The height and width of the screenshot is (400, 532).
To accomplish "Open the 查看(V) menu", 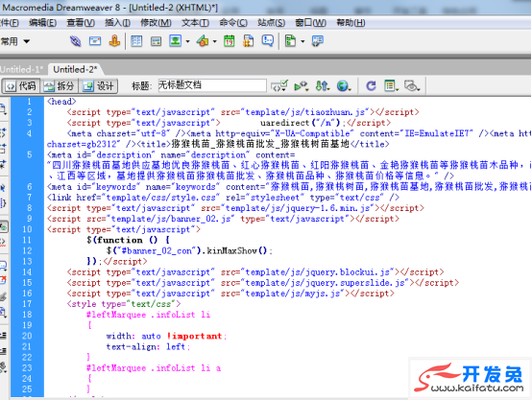I will point(81,23).
